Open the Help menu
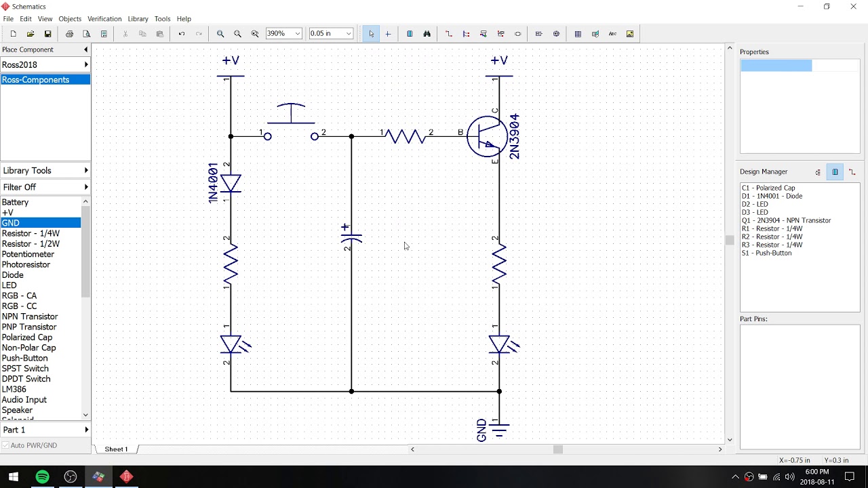Image resolution: width=868 pixels, height=488 pixels. [x=184, y=19]
